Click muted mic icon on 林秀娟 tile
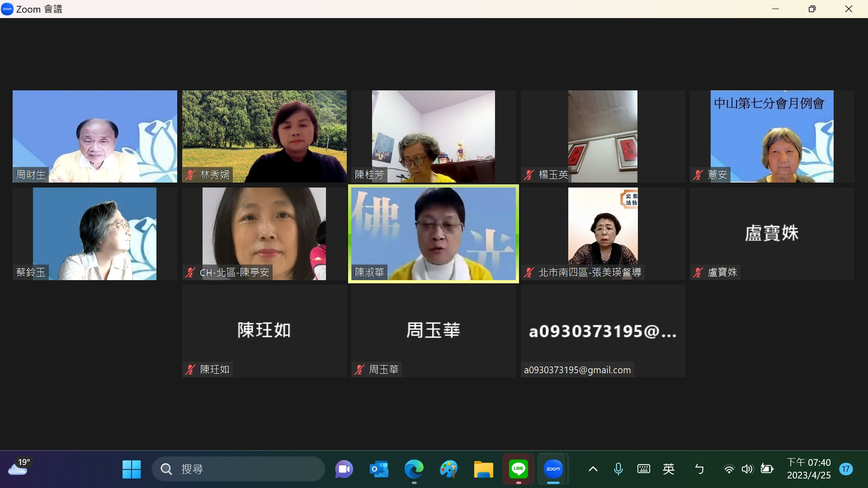The width and height of the screenshot is (868, 488). point(190,175)
